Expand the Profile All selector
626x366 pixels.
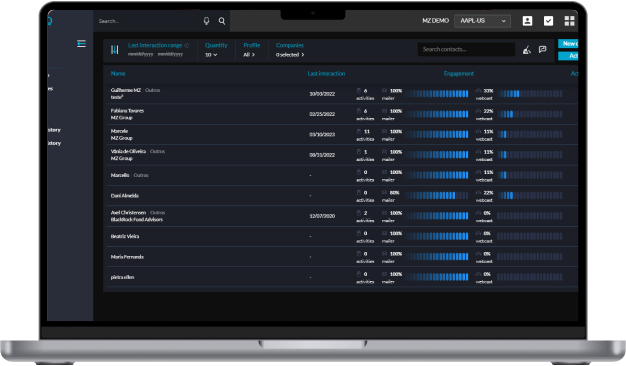point(249,55)
